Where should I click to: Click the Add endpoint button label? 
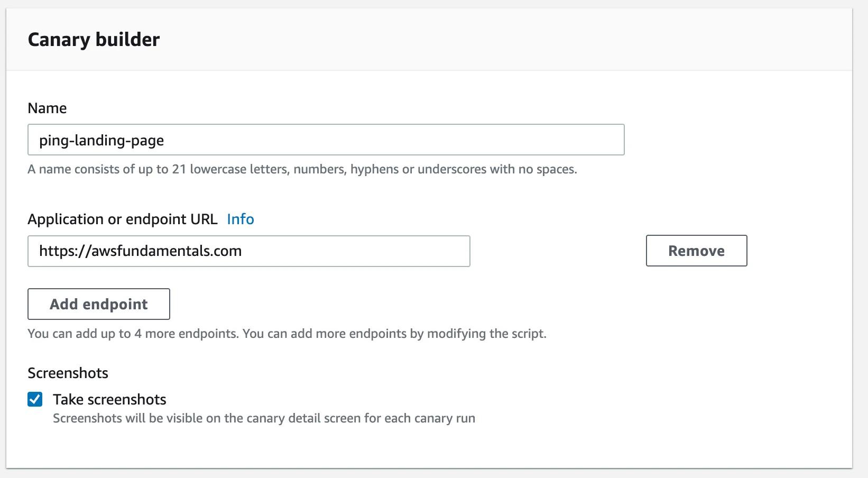coord(98,304)
